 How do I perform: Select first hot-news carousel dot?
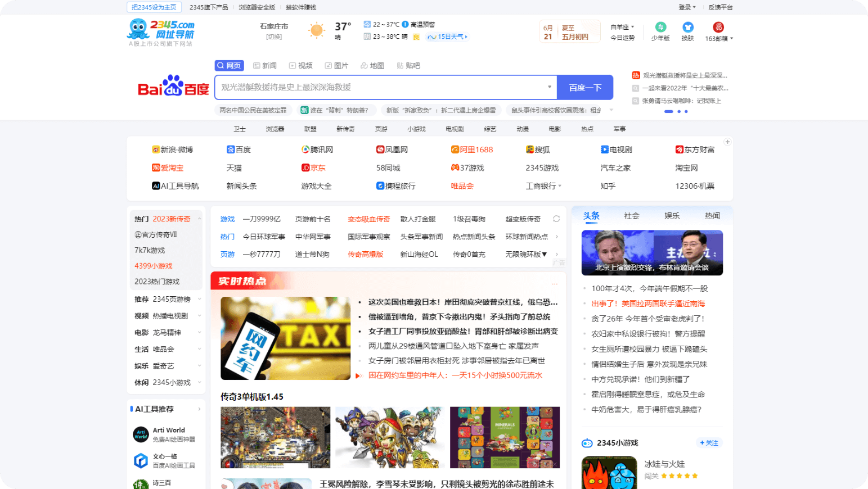(x=669, y=111)
